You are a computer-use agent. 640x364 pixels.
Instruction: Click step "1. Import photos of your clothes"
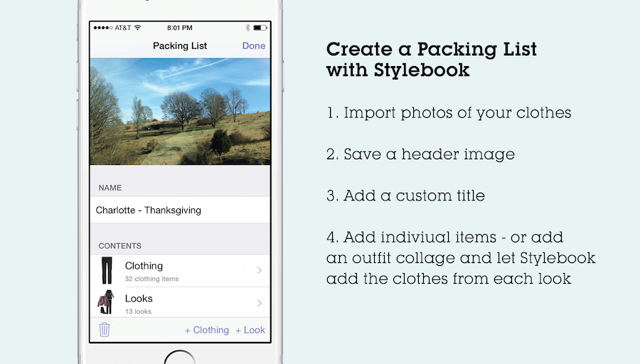coord(449,112)
